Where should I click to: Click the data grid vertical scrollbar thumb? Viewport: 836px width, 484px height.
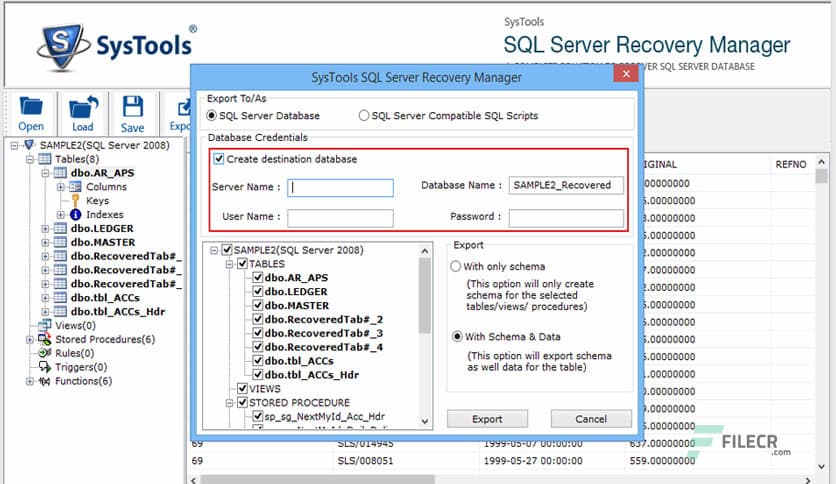click(x=822, y=176)
